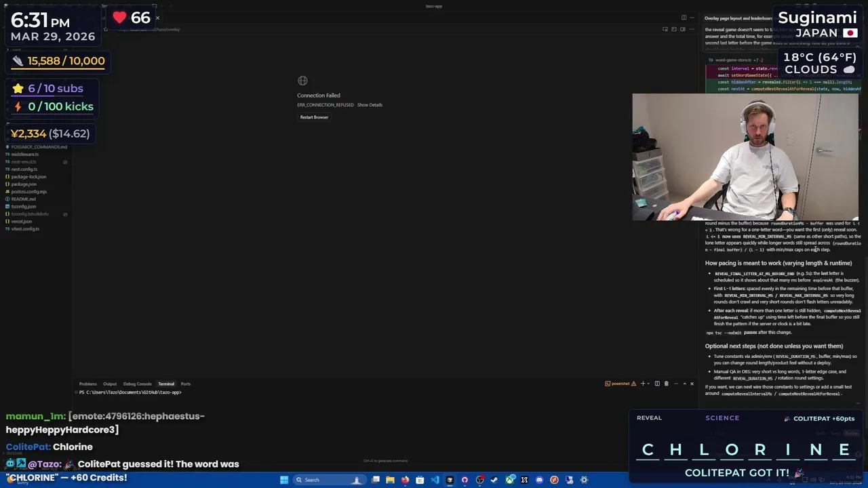Click the network icon left of Settings gear
Viewport: 868px width, 488px height.
pyautogui.click(x=569, y=480)
